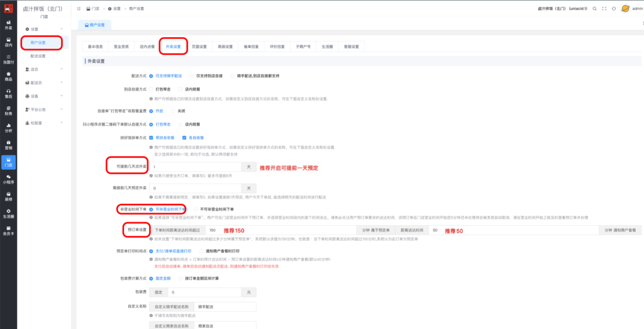Viewport: 644px width, 329px height.
Task: Select 仅支持骑手配送 delivery option
Action: tap(165, 76)
